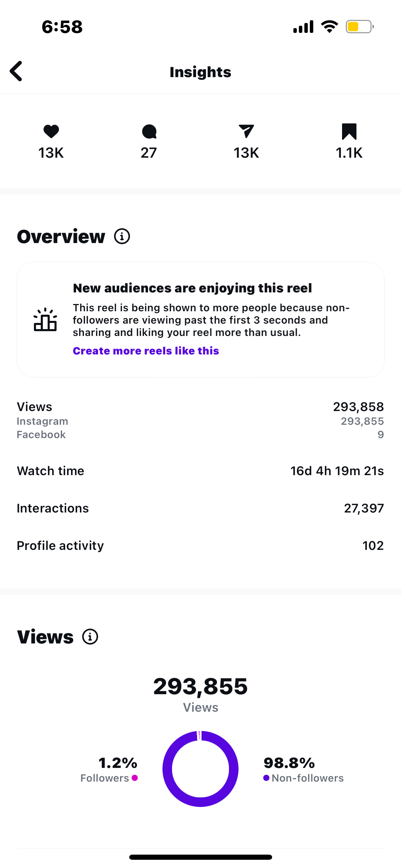The width and height of the screenshot is (401, 868).
Task: Tap the 'New audiences are enjoying this reel' heading
Action: coord(192,288)
